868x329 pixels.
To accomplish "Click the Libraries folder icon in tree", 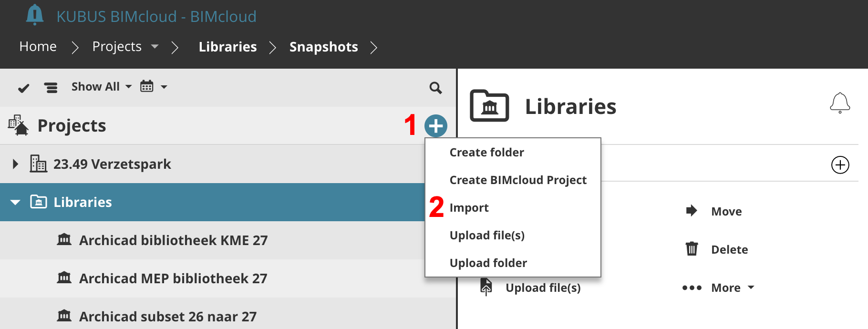I will [39, 202].
